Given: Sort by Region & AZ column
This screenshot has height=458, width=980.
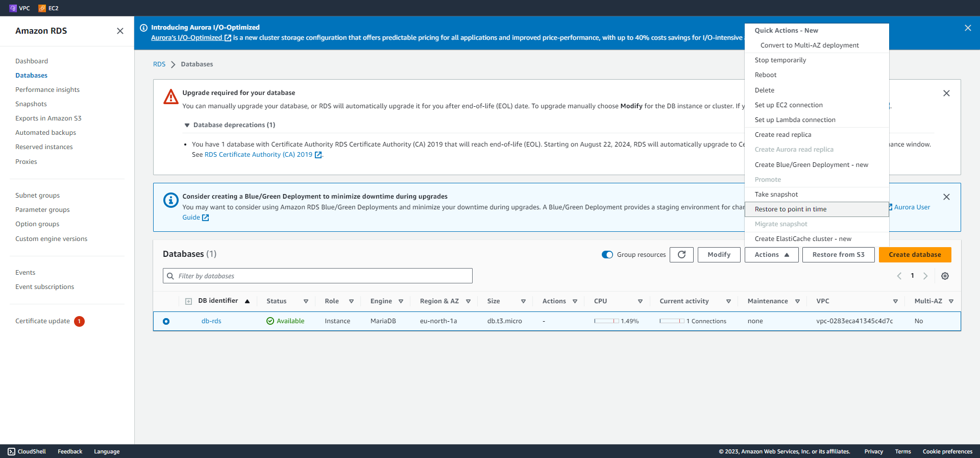Looking at the screenshot, I should (468, 301).
